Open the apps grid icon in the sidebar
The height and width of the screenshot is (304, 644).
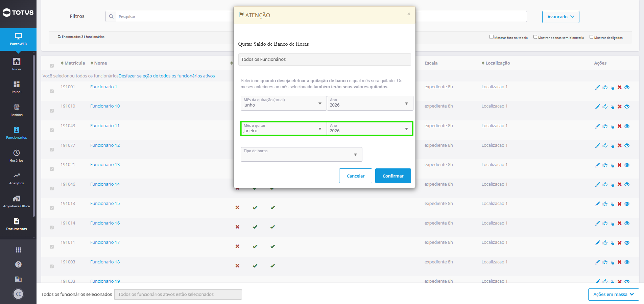18,250
